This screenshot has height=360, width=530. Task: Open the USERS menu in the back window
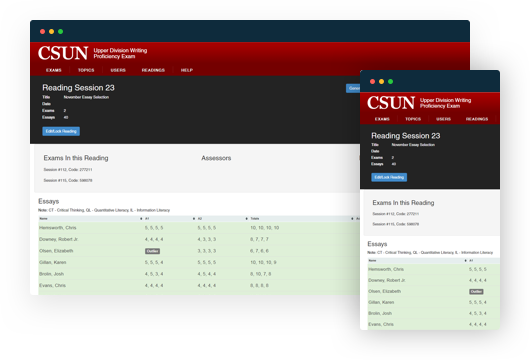click(118, 70)
